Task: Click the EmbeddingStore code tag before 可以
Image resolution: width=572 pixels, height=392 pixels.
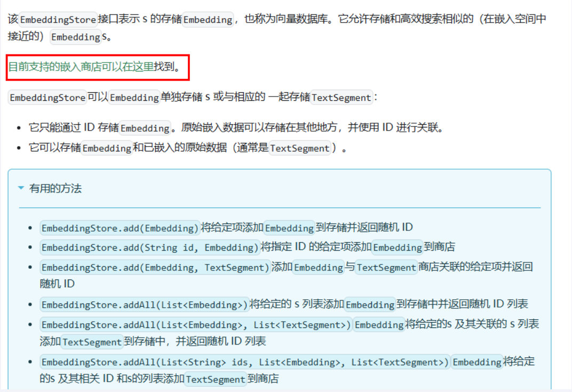Action: (x=47, y=98)
